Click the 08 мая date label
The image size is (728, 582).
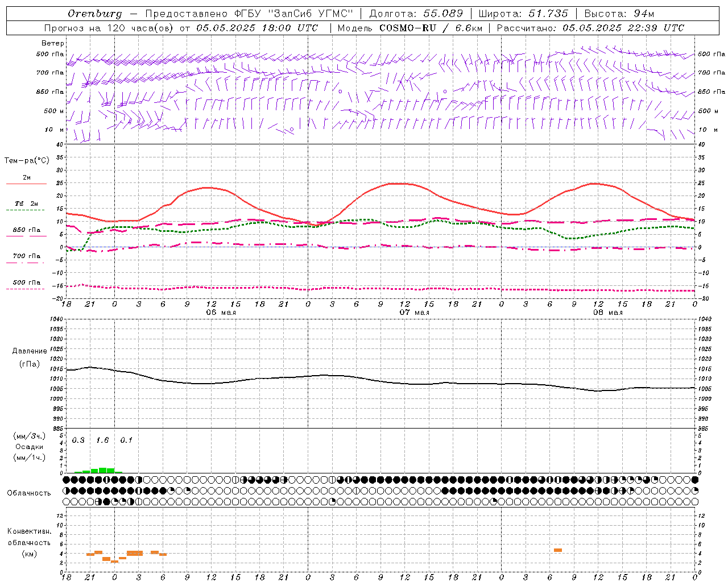[607, 313]
